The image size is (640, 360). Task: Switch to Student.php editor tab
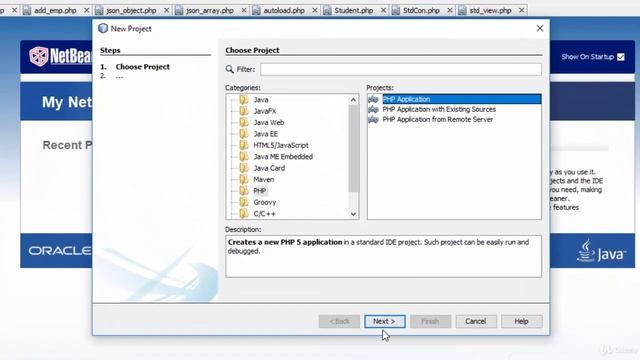[353, 11]
